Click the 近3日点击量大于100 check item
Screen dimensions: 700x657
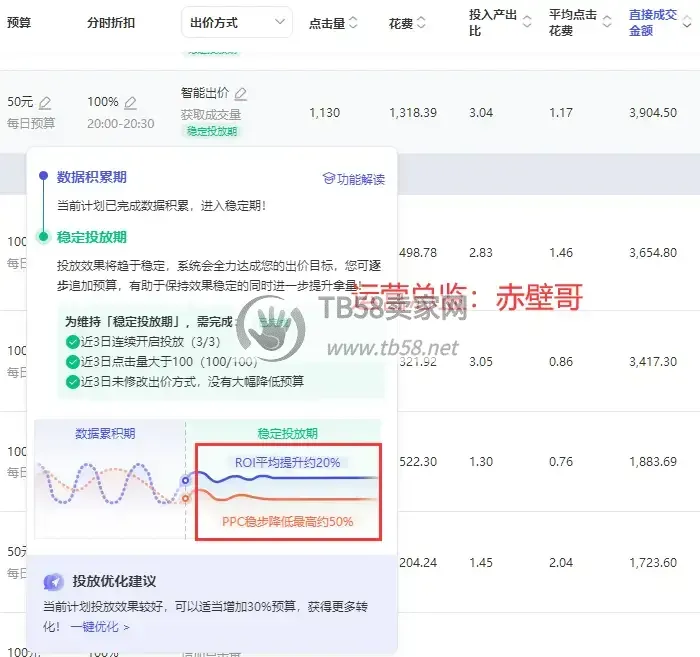point(162,362)
